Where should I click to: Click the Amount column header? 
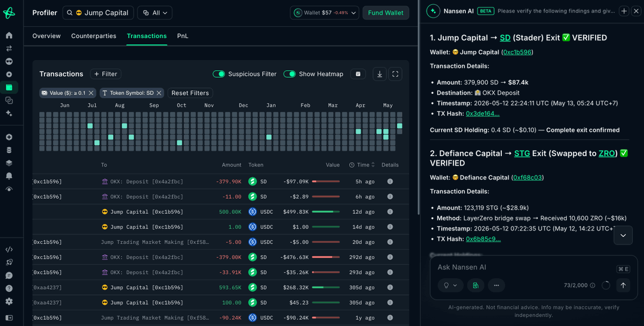tap(232, 165)
